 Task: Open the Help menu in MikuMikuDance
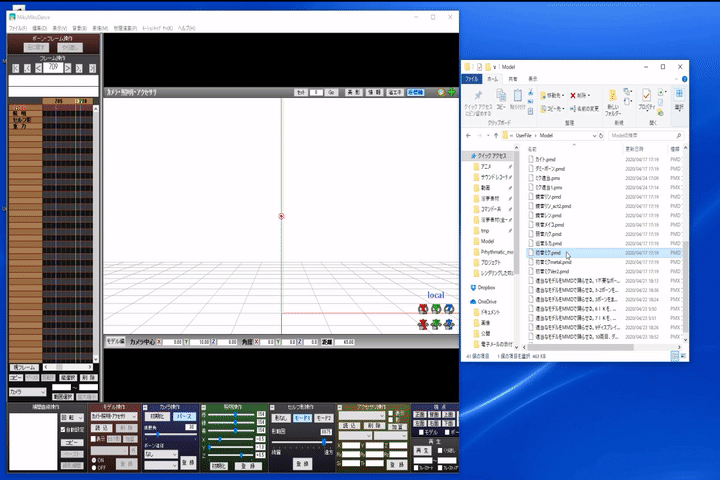click(186, 28)
